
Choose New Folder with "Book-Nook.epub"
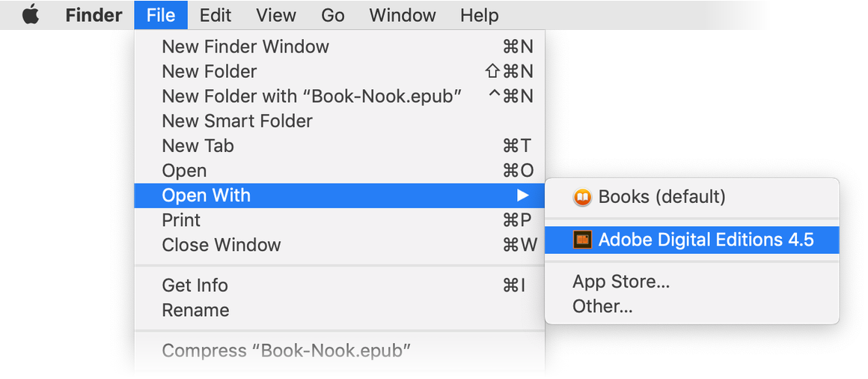pyautogui.click(x=340, y=97)
